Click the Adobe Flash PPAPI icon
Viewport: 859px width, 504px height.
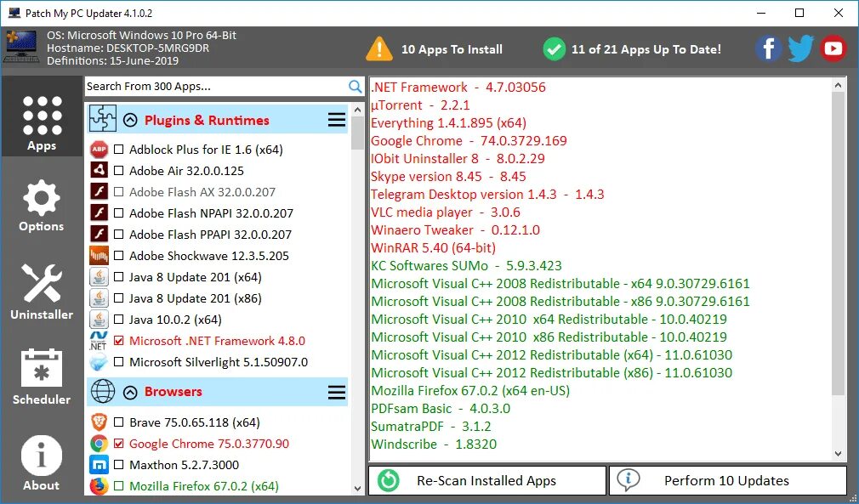(x=100, y=235)
